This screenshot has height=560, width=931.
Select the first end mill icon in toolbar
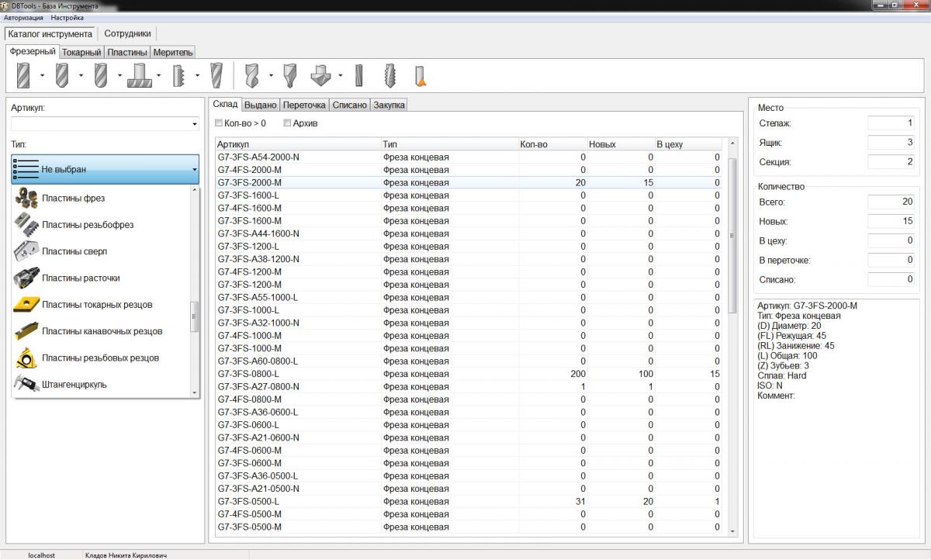tap(23, 75)
